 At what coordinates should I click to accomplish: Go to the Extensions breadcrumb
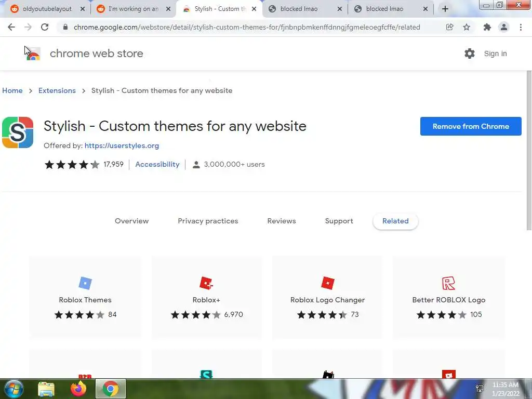point(57,90)
